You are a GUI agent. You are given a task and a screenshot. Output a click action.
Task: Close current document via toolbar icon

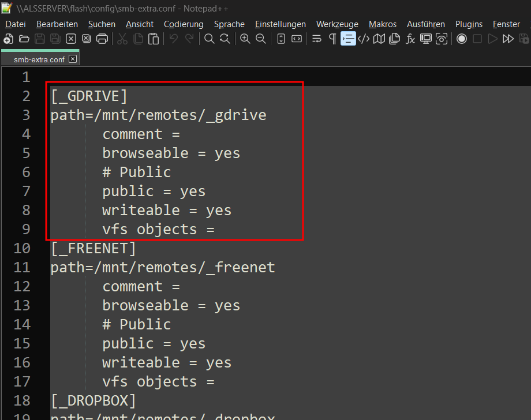(71, 39)
